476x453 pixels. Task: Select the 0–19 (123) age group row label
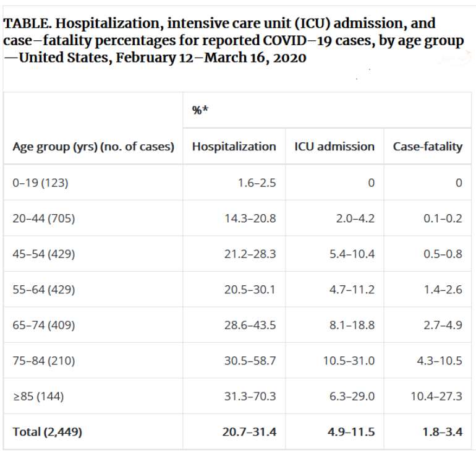point(40,183)
